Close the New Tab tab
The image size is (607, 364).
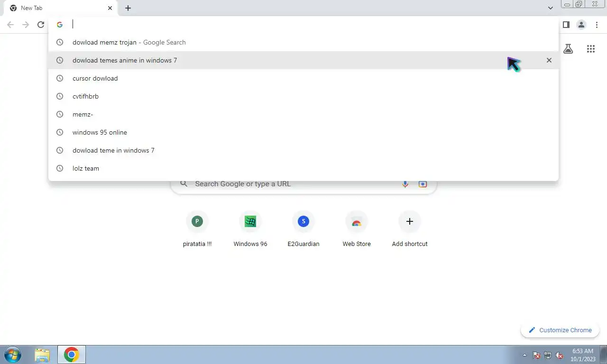(x=110, y=8)
